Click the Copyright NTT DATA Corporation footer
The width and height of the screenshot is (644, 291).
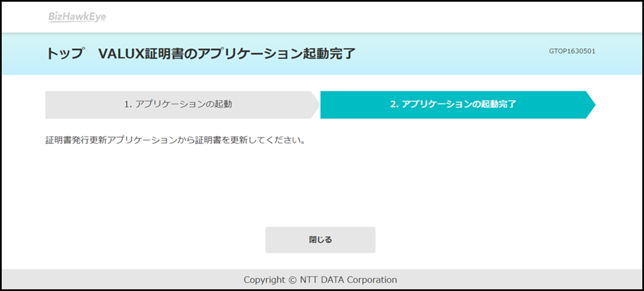coord(320,280)
